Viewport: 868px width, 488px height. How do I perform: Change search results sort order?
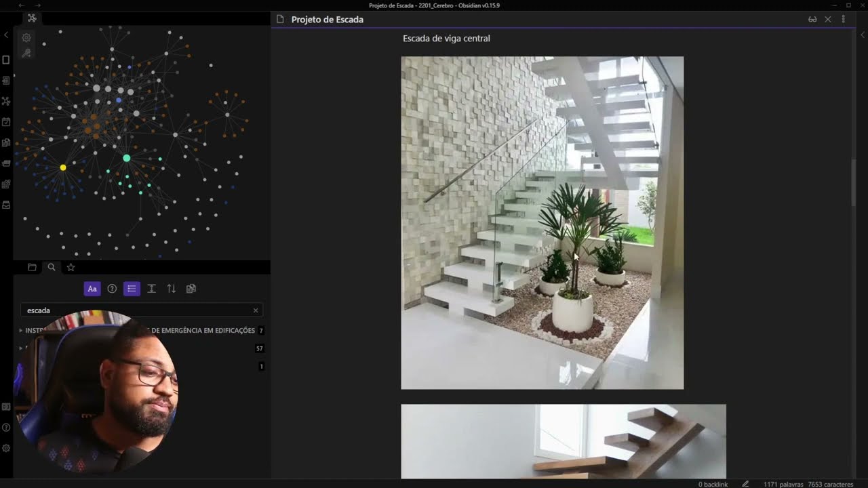point(171,289)
